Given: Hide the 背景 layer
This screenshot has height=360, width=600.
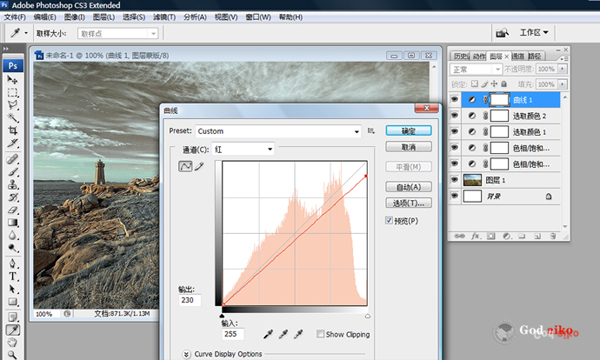Looking at the screenshot, I should 455,195.
